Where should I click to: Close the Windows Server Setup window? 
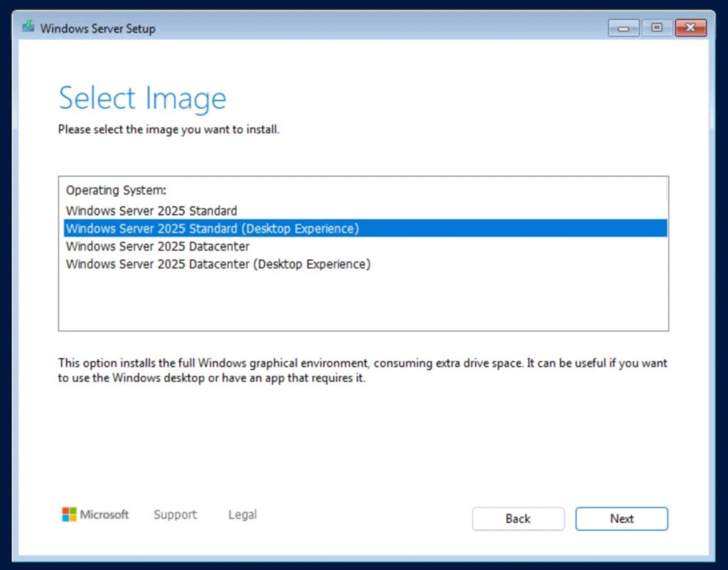pos(690,28)
